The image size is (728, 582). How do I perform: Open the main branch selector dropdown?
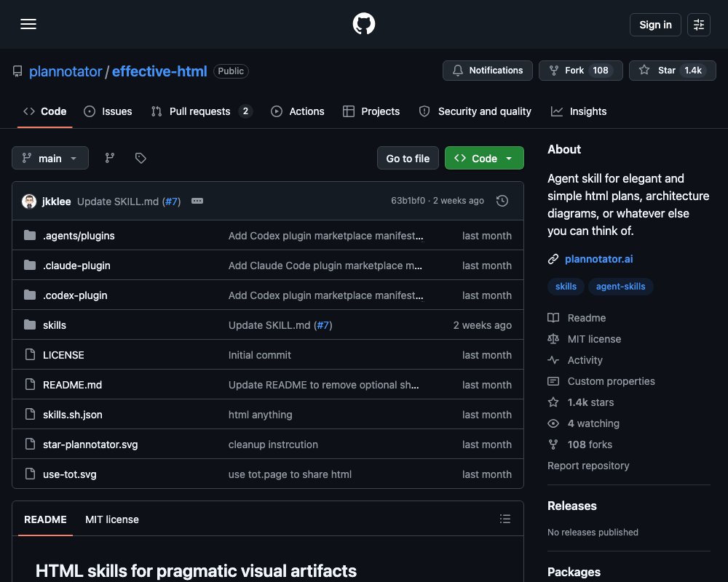pos(50,159)
